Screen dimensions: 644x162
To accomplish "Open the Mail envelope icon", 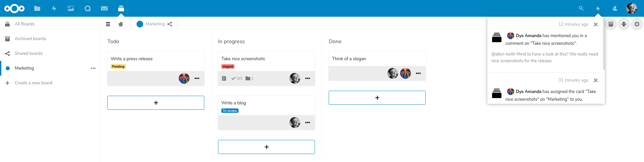I will point(104,8).
